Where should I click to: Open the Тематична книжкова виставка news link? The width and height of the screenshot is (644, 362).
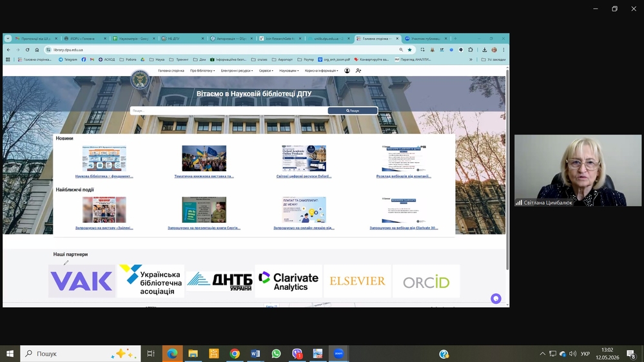[x=204, y=176]
